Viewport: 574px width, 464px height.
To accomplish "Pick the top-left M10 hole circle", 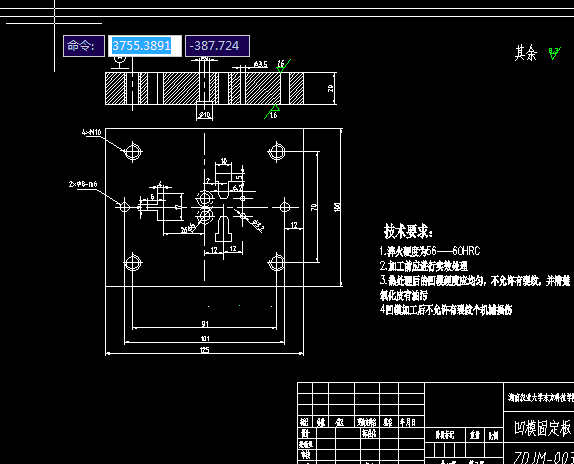I will pos(133,151).
